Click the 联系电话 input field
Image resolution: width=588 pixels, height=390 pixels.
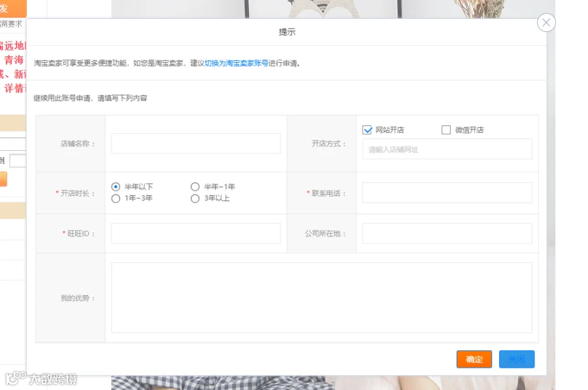point(447,193)
